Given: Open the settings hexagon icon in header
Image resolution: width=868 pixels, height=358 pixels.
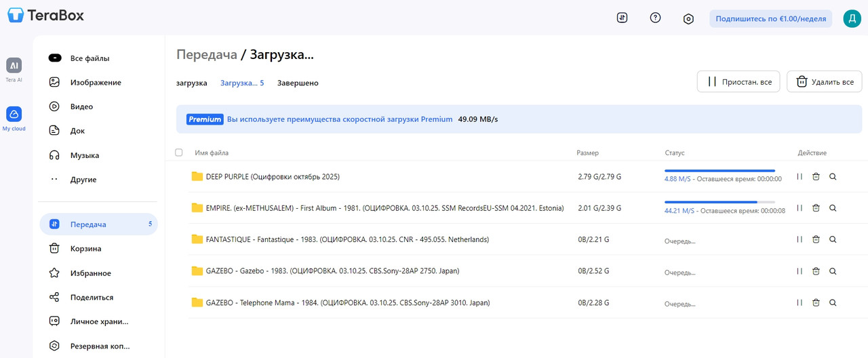Looking at the screenshot, I should [x=688, y=19].
